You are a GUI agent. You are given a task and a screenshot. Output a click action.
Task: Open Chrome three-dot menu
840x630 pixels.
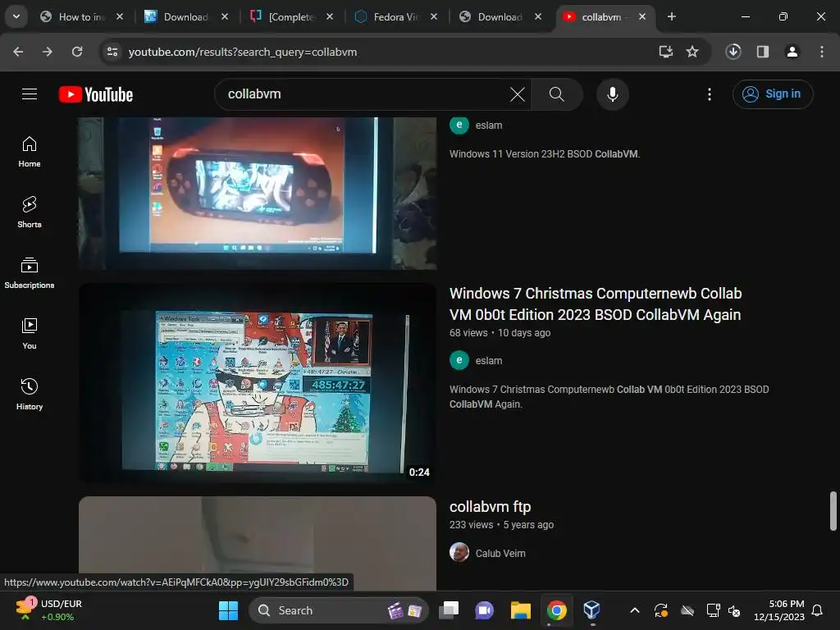pyautogui.click(x=822, y=52)
